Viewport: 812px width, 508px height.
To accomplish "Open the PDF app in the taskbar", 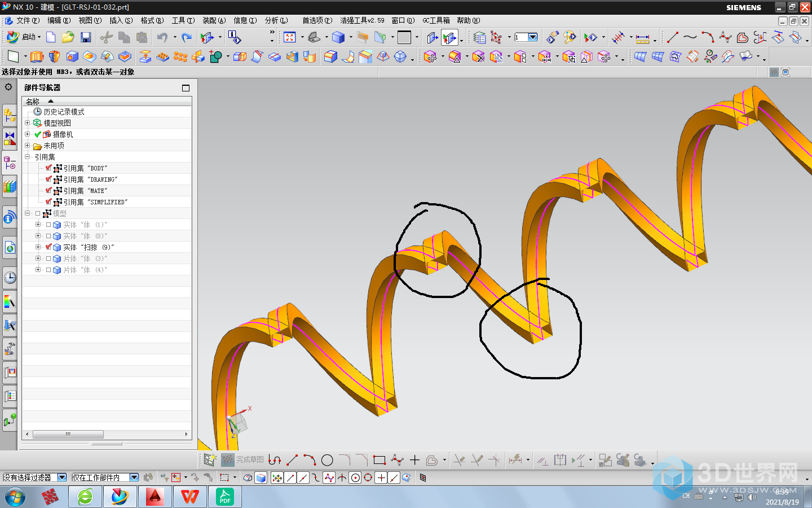I will (225, 497).
